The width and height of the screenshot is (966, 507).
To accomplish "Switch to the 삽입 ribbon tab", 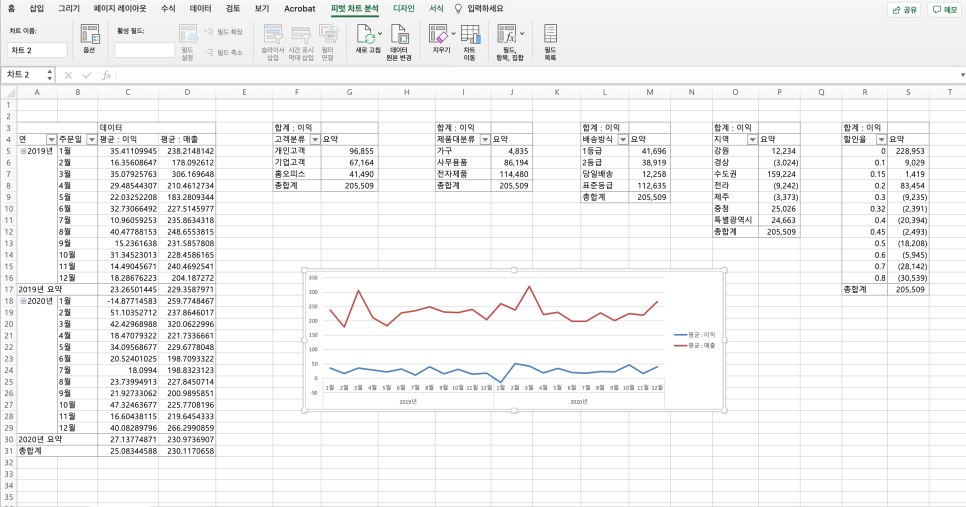I will click(37, 9).
